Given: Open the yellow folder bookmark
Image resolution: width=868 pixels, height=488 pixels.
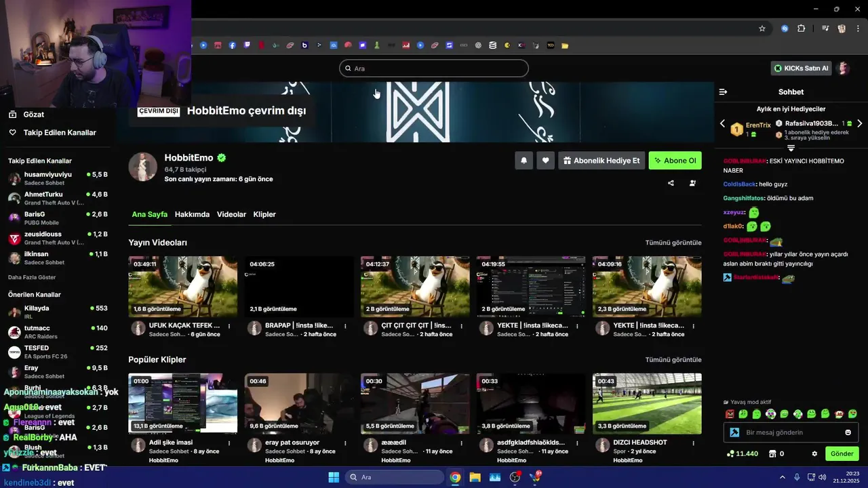Looking at the screenshot, I should click(x=565, y=45).
